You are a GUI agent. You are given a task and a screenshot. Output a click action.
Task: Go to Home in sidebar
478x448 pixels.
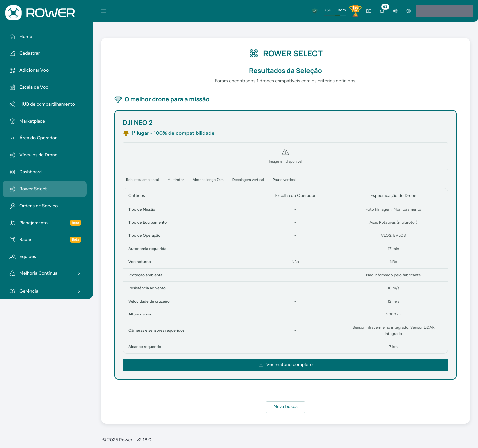(x=44, y=37)
